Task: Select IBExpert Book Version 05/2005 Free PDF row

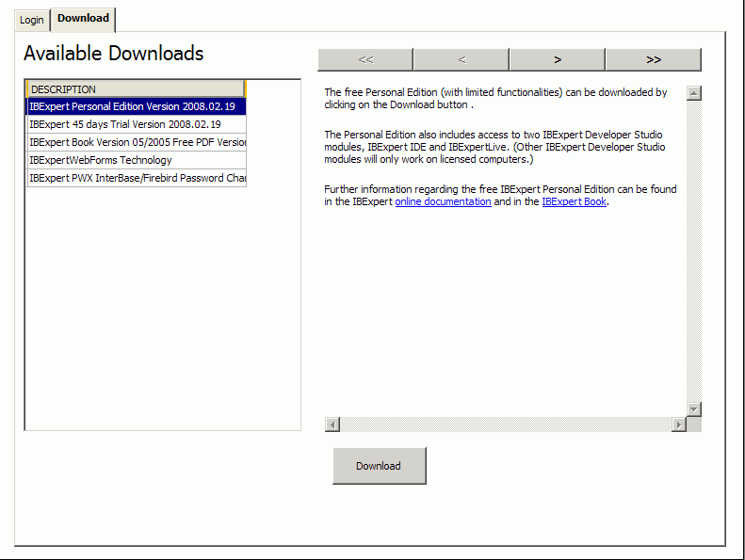Action: pos(137,142)
